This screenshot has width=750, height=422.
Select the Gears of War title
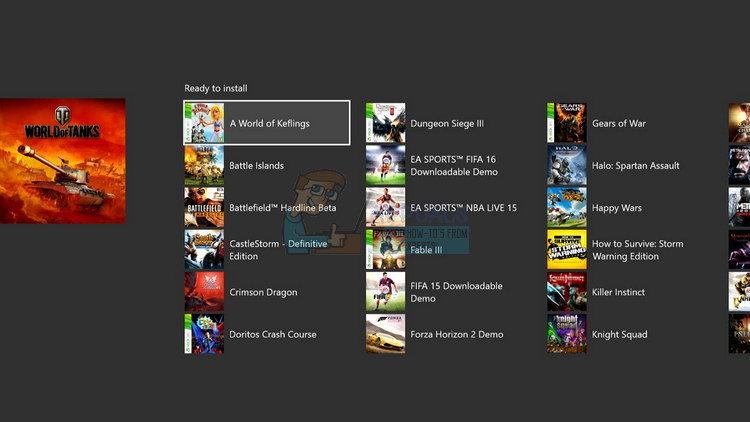point(619,123)
